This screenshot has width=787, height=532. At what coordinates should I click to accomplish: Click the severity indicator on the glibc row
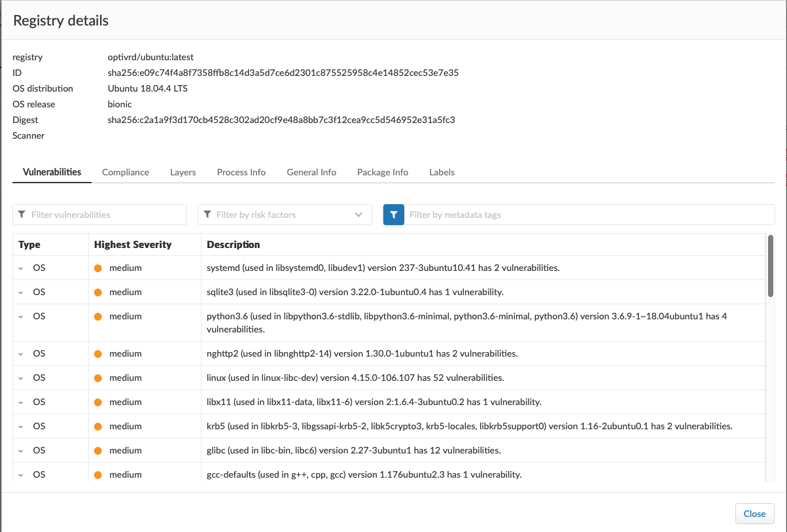(x=98, y=450)
